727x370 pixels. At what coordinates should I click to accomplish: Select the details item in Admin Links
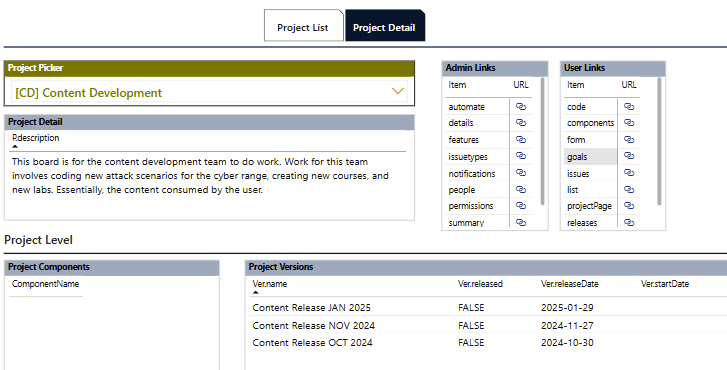pyautogui.click(x=461, y=123)
